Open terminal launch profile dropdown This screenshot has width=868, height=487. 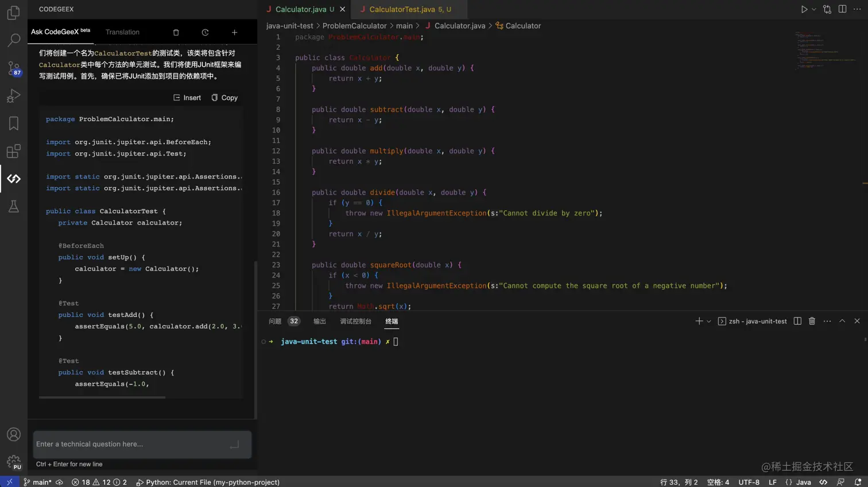(x=709, y=321)
